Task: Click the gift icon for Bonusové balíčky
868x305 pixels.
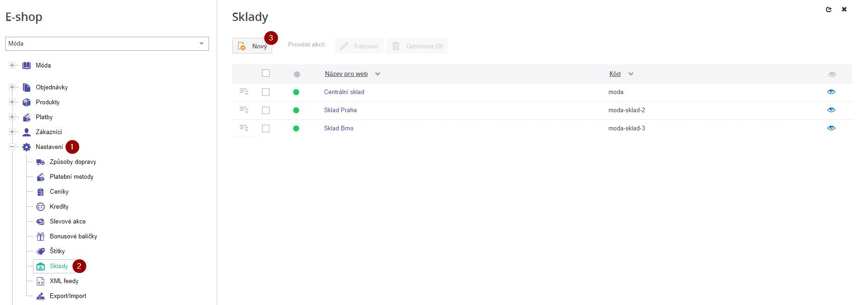Action: (x=40, y=237)
